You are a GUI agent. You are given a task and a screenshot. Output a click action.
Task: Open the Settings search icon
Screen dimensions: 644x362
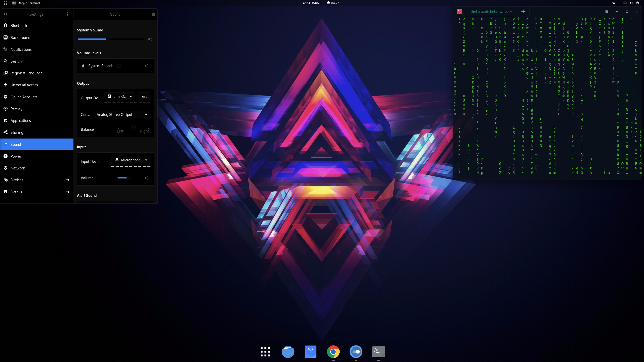pyautogui.click(x=6, y=14)
